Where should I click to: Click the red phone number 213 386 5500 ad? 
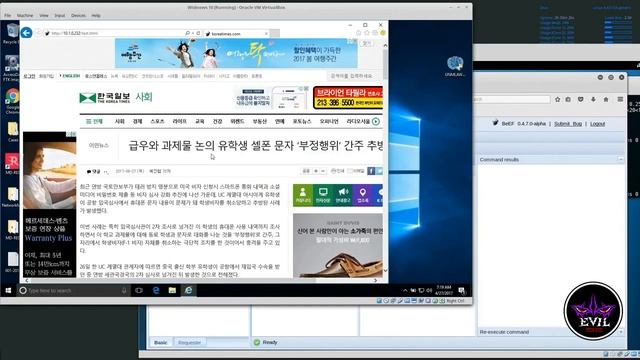click(348, 98)
